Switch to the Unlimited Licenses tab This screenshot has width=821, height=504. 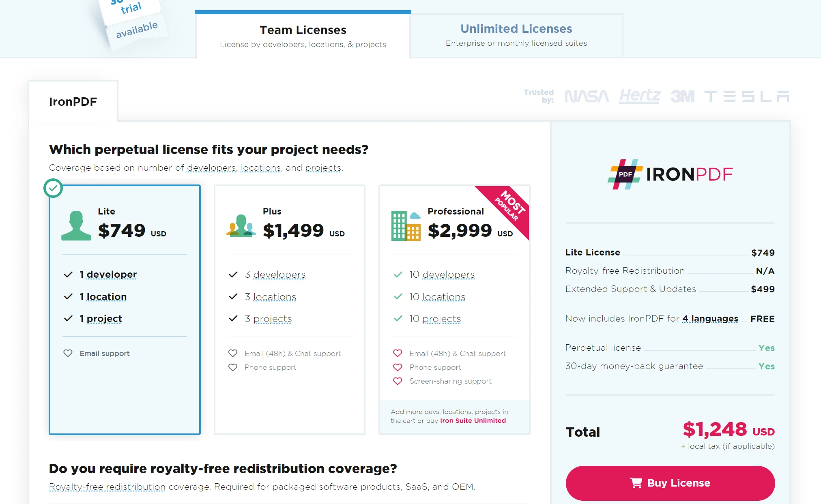(x=515, y=28)
